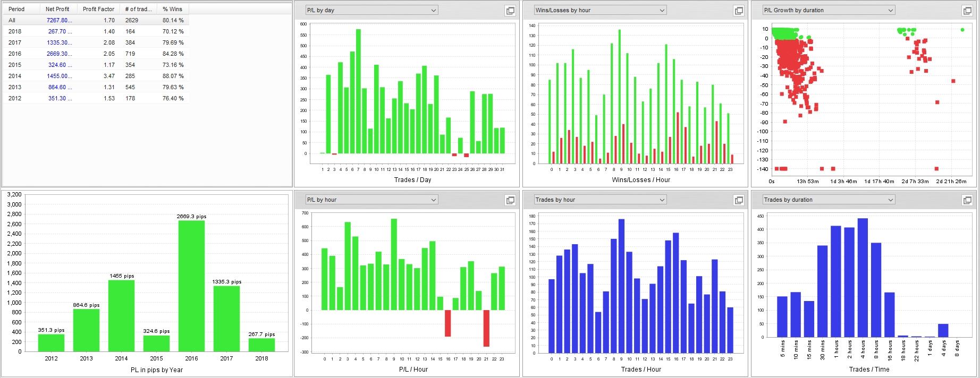
Task: Click the Period column header
Action: coord(16,9)
